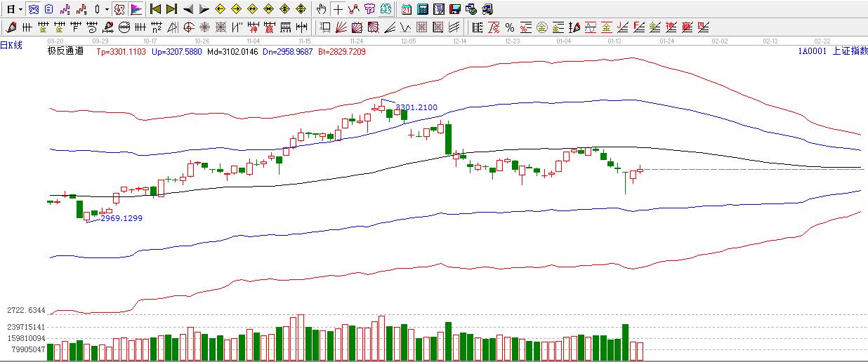This screenshot has width=868, height=362.
Task: Click the solid black right play arrow
Action: tap(204, 9)
